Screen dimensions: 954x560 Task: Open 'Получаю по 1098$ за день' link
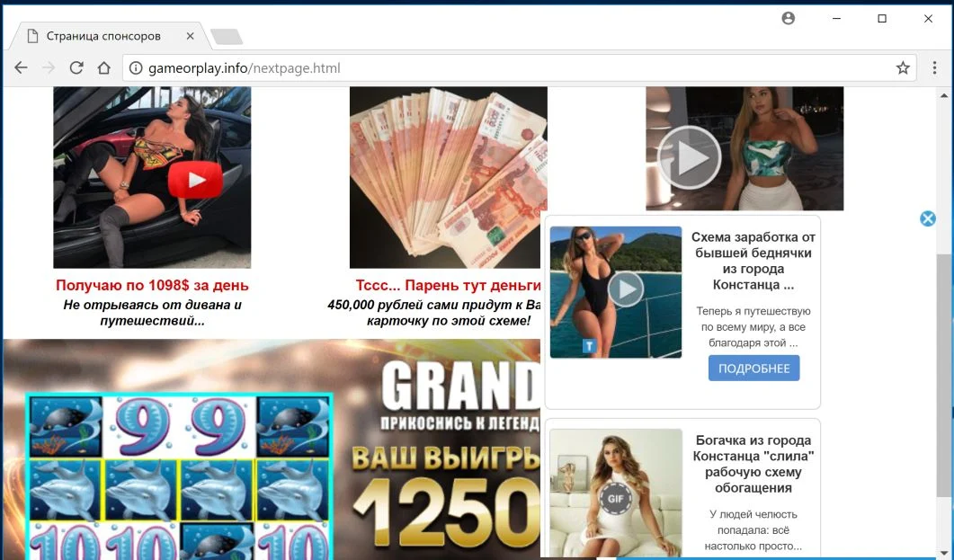[x=152, y=285]
